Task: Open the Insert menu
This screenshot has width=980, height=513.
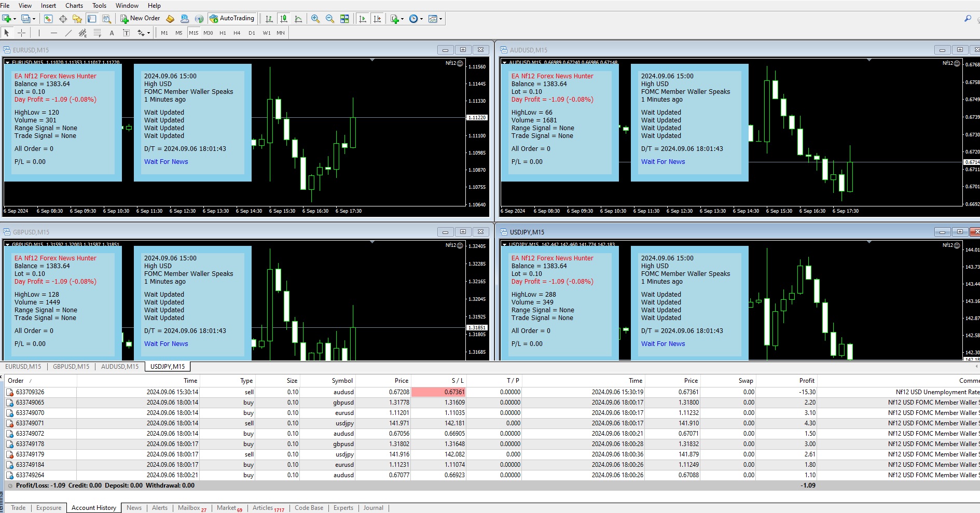Action: click(48, 6)
